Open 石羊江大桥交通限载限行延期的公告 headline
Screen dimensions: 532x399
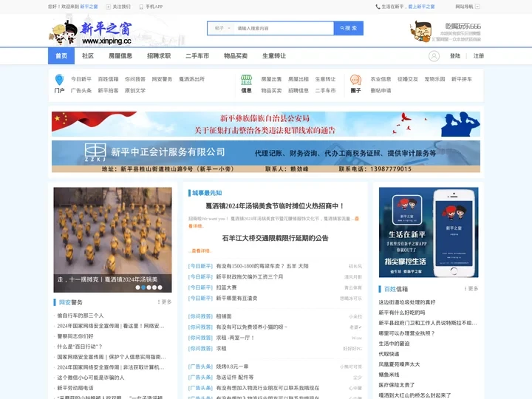click(x=275, y=238)
